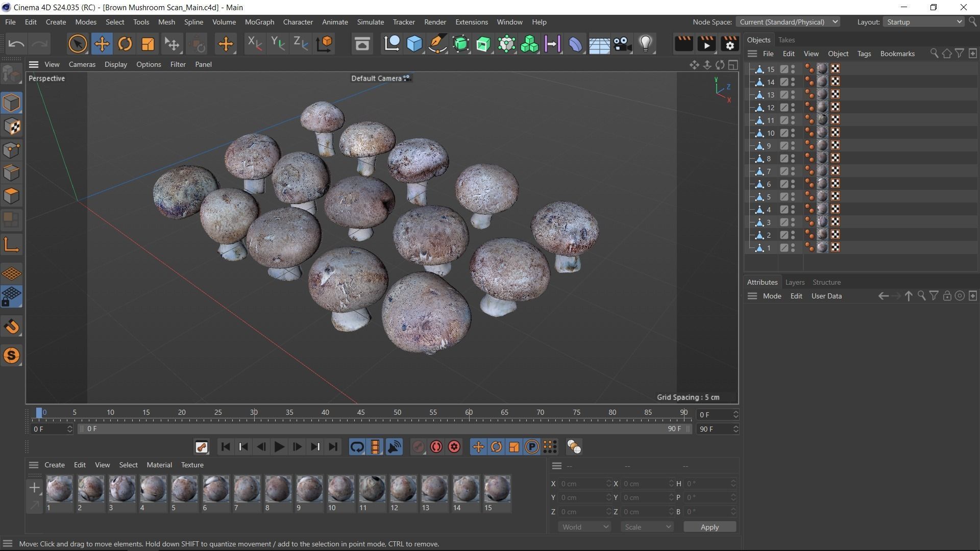Switch to Polygons mode in left toolbar

[11, 196]
